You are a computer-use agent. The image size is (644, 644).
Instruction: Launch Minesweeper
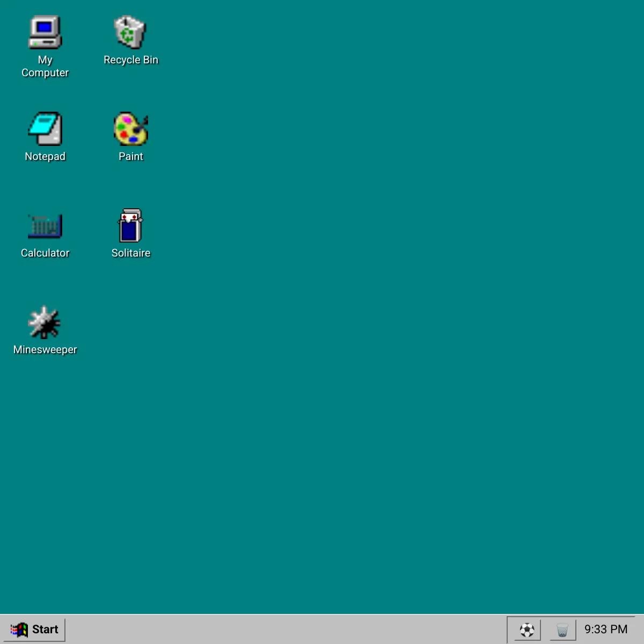tap(45, 322)
